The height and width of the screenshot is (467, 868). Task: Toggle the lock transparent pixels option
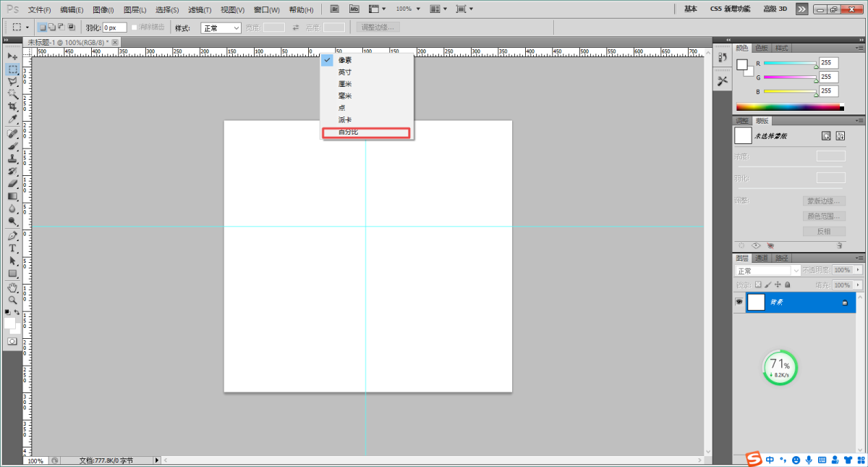click(x=758, y=285)
